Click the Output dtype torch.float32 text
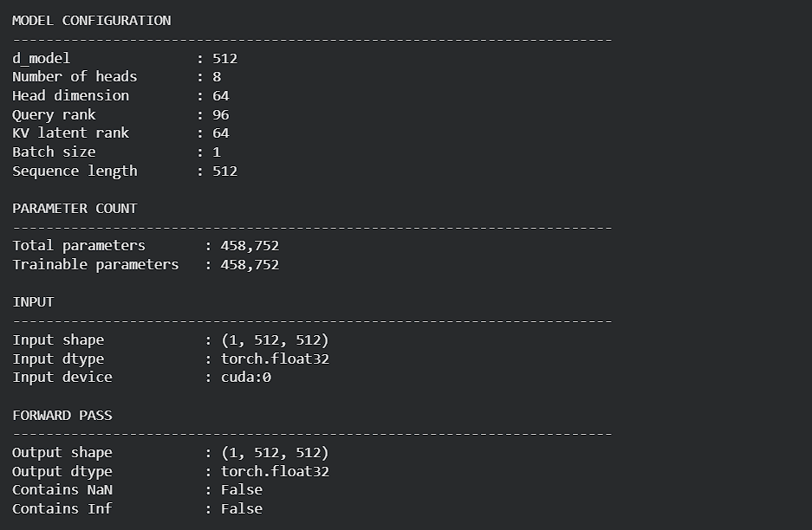This screenshot has height=530, width=812. pos(275,471)
